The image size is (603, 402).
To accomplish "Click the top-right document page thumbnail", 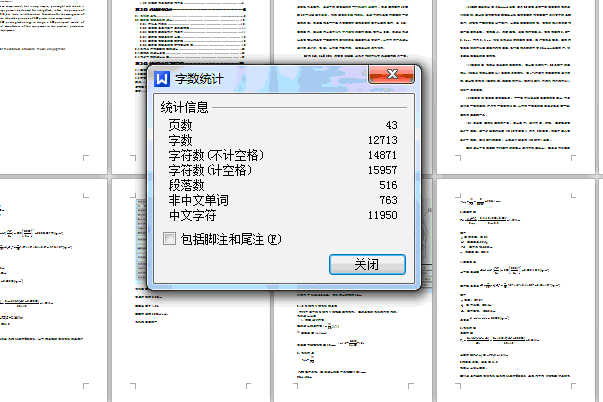I will (x=515, y=87).
